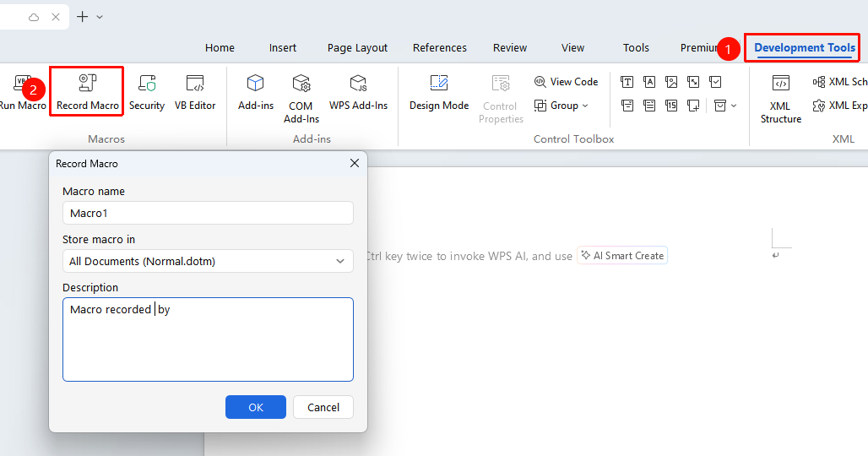Confirm Record Macro with OK
This screenshot has height=456, width=868.
(256, 407)
